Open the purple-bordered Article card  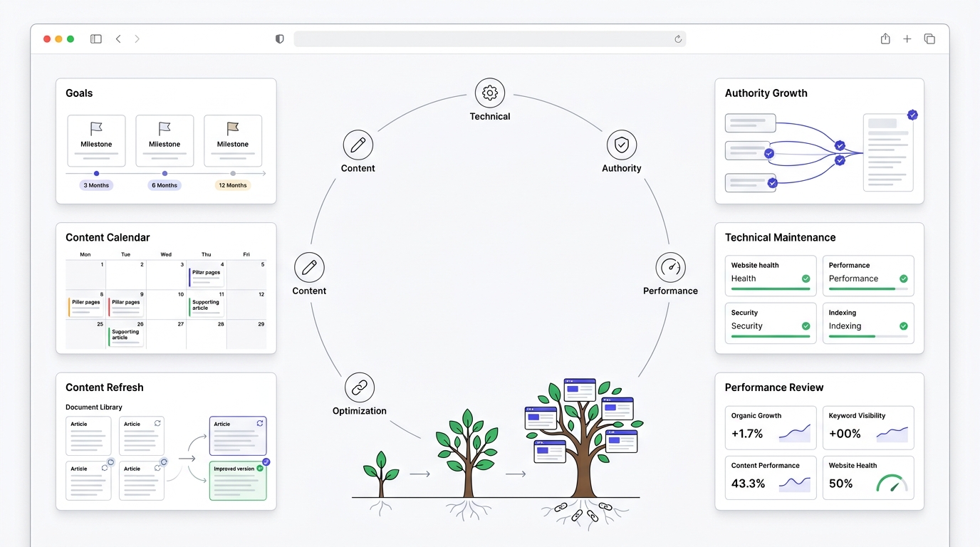(238, 436)
